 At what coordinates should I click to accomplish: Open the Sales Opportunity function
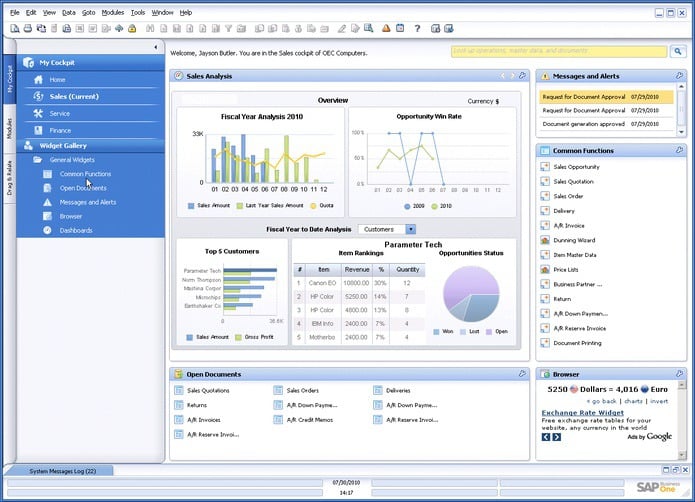tap(576, 167)
